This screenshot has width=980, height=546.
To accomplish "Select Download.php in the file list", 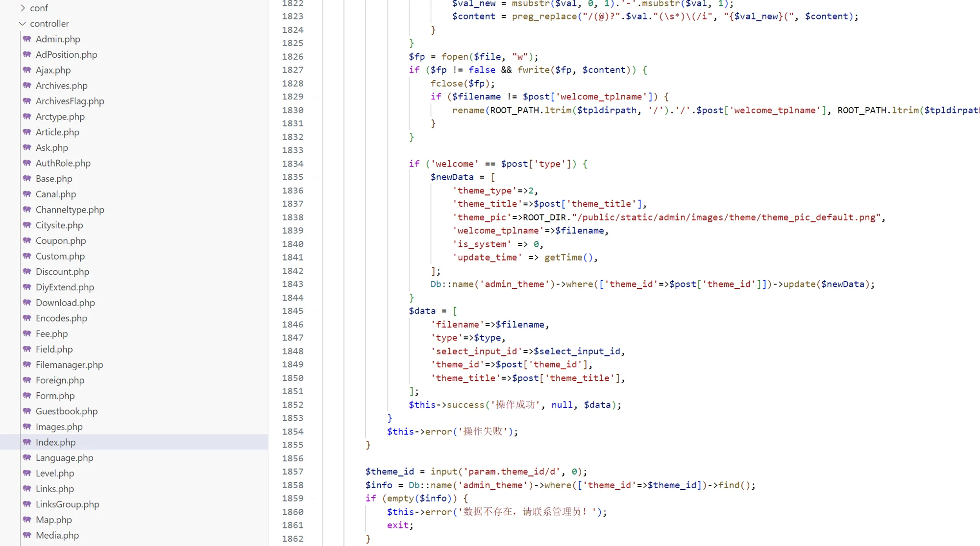I will coord(65,303).
